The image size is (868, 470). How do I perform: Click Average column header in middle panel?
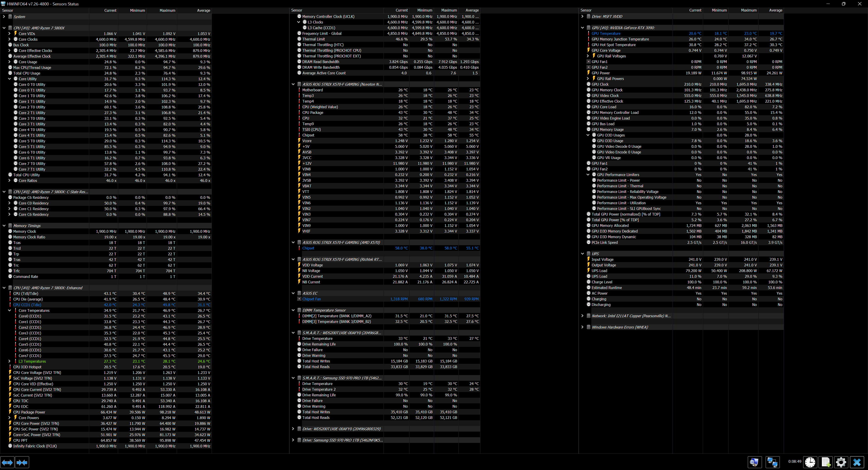tap(469, 10)
